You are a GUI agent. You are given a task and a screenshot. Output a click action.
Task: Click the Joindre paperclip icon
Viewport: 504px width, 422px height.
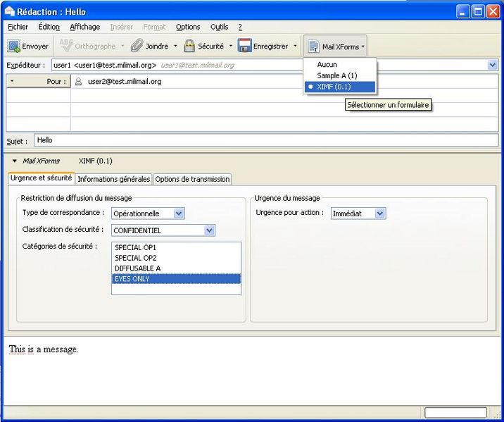137,46
